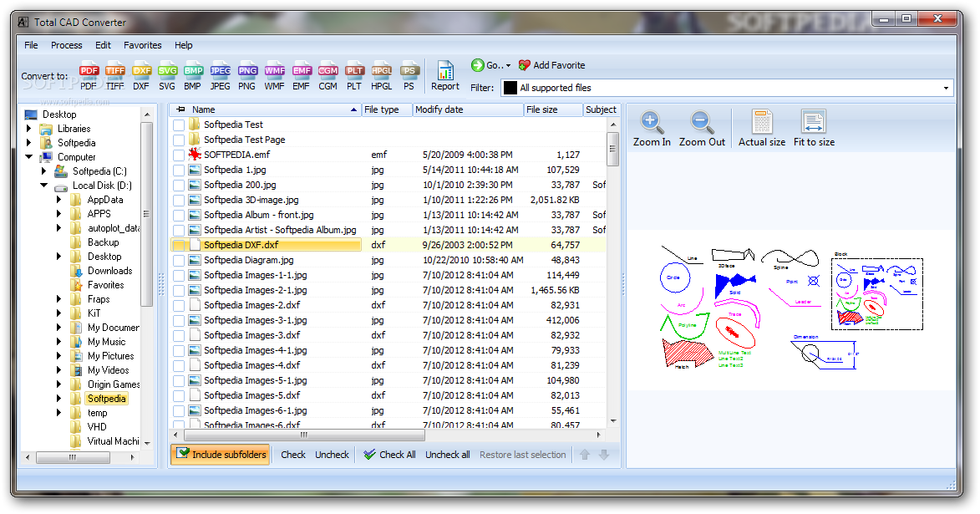The height and width of the screenshot is (514, 980).
Task: Show preview at Actual size
Action: click(x=762, y=129)
